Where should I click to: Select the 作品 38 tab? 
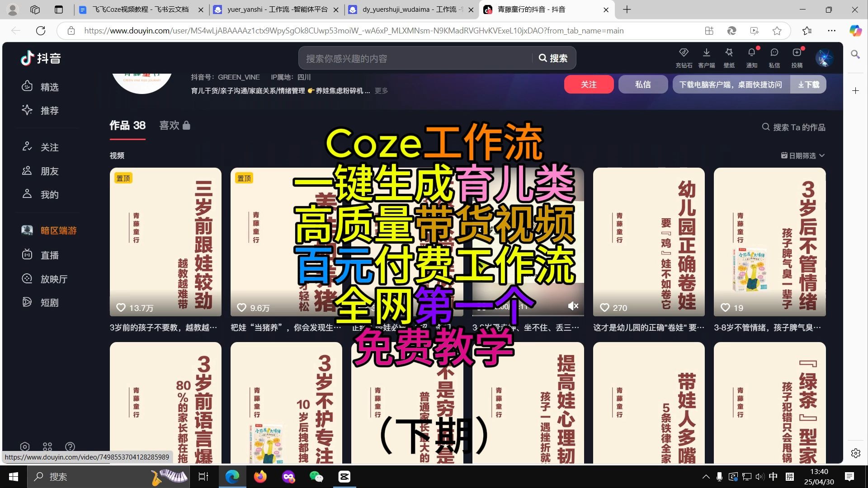(127, 125)
